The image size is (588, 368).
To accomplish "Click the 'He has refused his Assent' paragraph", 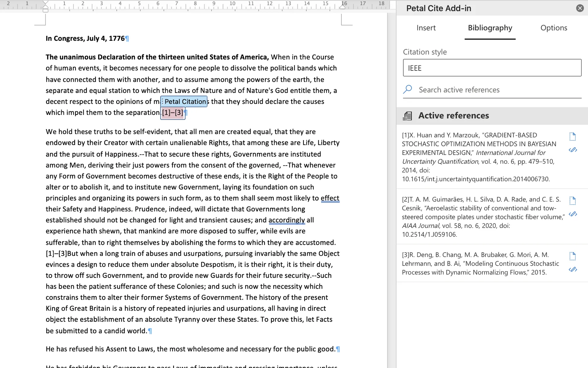I will (190, 349).
